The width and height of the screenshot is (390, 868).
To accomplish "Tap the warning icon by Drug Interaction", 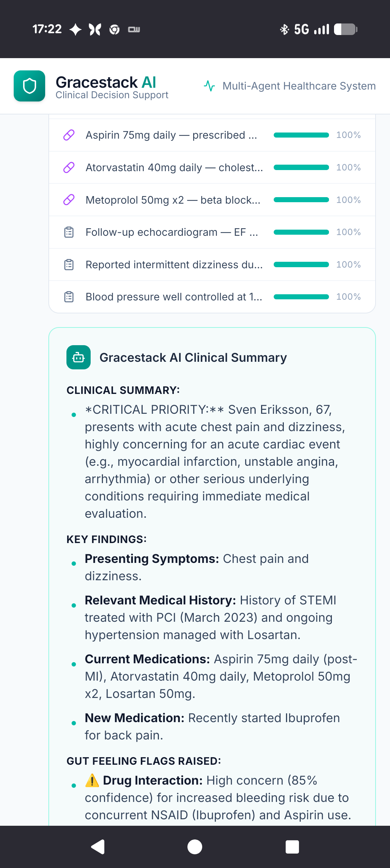I will (92, 781).
